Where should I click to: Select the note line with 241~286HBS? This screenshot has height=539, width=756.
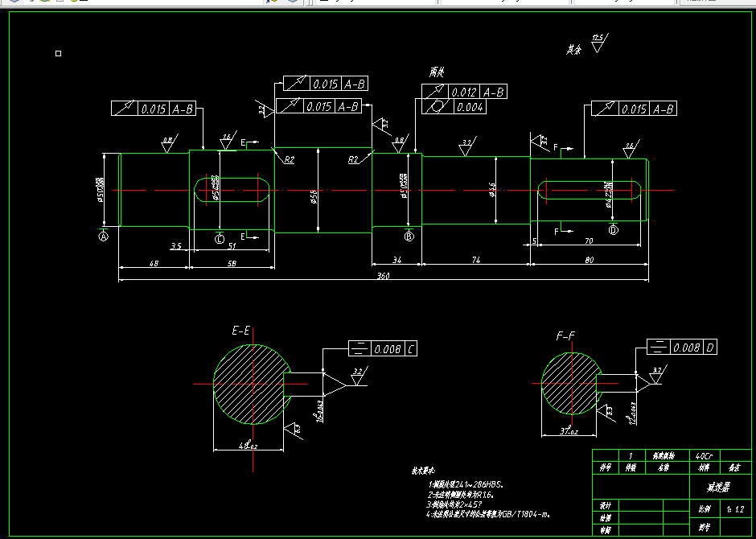pyautogui.click(x=466, y=484)
